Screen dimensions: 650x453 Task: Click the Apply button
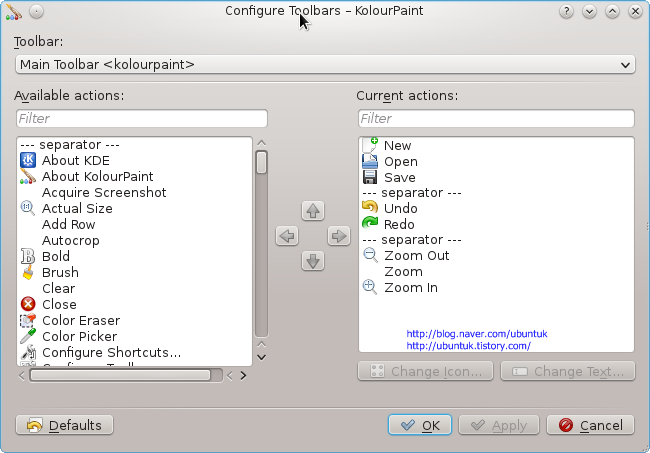click(499, 425)
